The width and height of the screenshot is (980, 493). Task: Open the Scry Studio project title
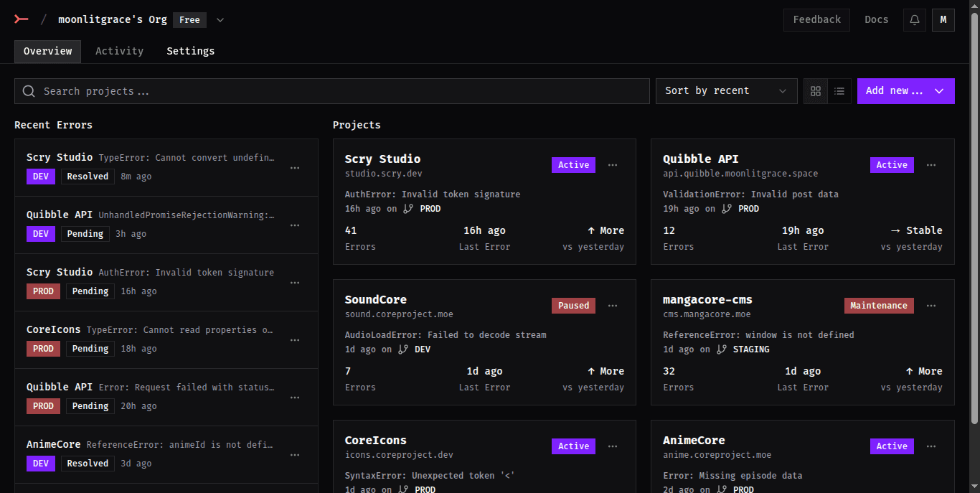(382, 159)
